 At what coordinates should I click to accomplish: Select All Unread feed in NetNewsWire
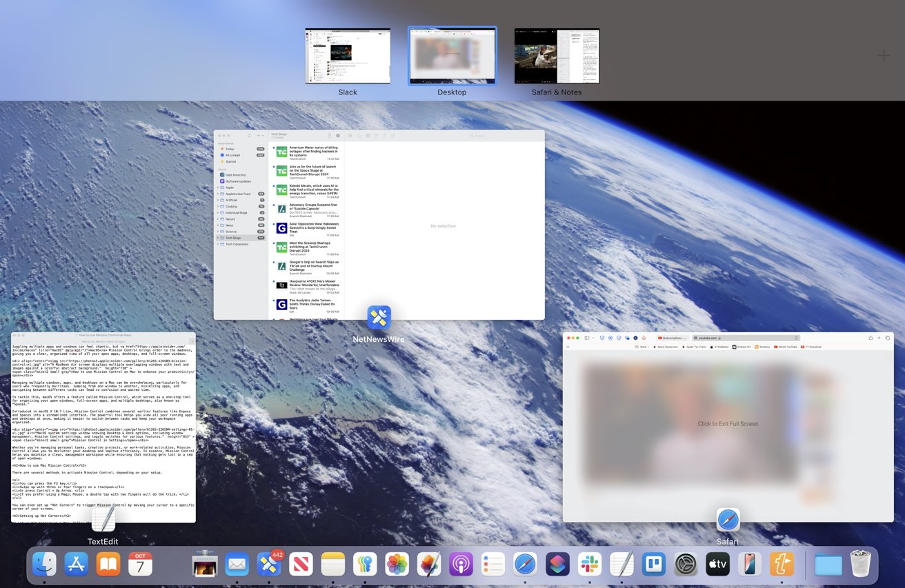coord(241,155)
